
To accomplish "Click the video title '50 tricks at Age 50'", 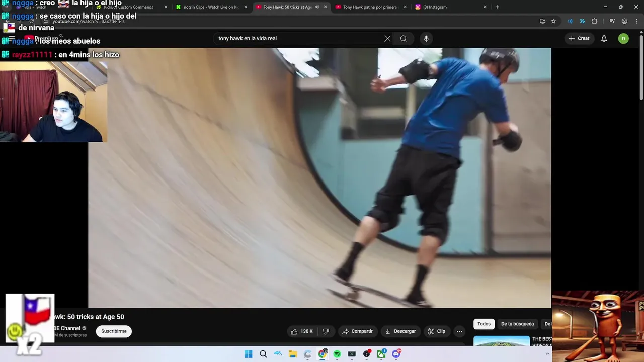I will pyautogui.click(x=96, y=317).
